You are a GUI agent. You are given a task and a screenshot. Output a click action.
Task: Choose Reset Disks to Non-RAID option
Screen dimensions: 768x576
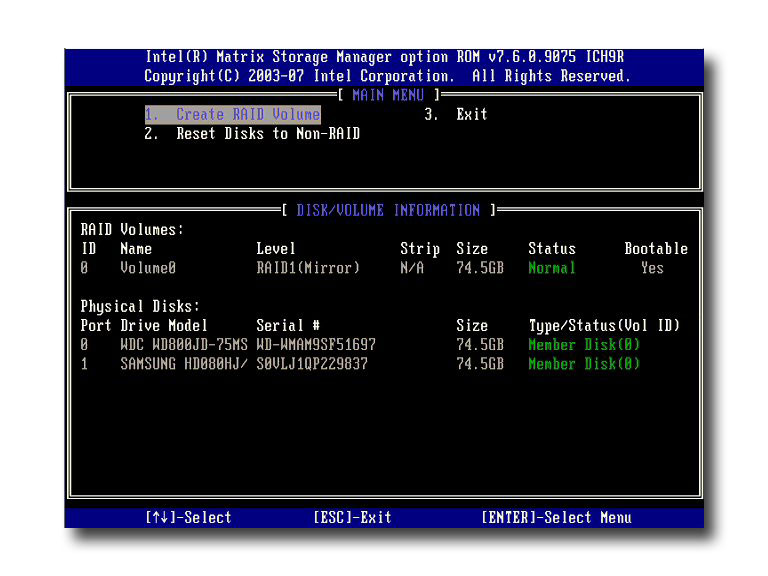tap(252, 133)
